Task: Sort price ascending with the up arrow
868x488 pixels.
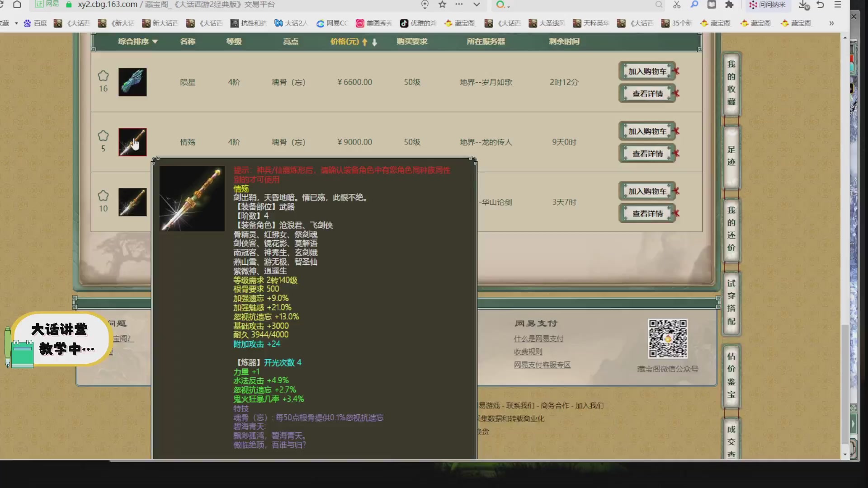Action: coord(365,42)
